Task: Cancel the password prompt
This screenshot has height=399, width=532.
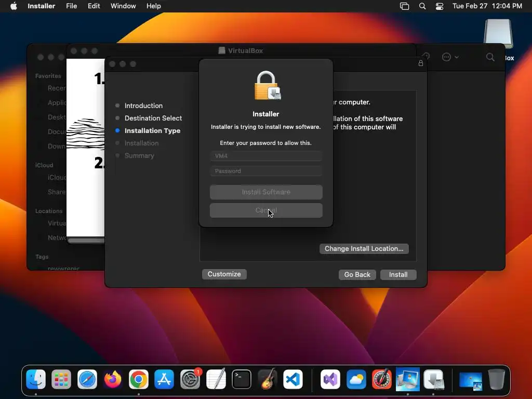Action: click(x=266, y=210)
